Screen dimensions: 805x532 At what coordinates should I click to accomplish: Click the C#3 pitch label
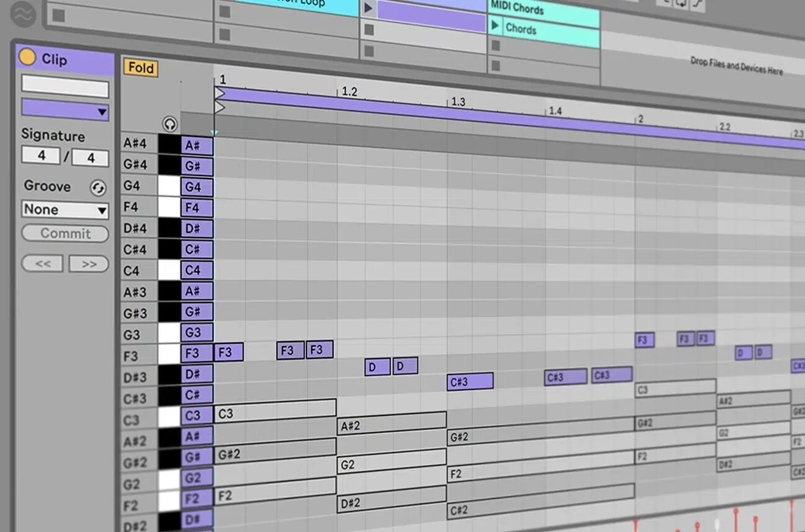point(135,399)
